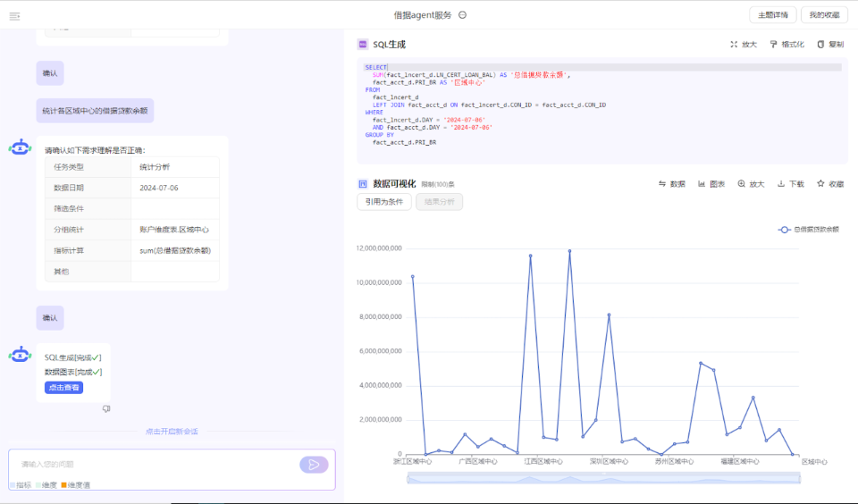Start a new chat via 点击开启新会话
858x504 pixels.
point(172,432)
